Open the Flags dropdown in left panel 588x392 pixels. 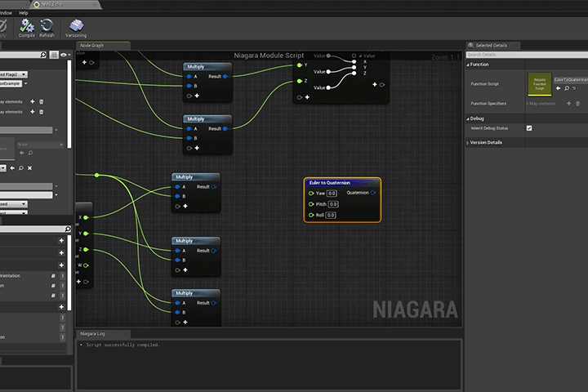click(13, 74)
